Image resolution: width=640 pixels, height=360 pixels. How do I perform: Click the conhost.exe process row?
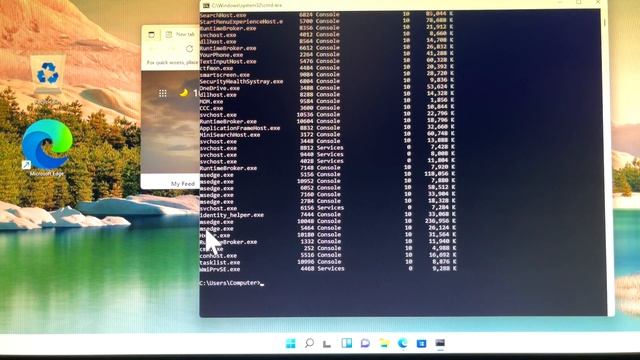click(328, 255)
